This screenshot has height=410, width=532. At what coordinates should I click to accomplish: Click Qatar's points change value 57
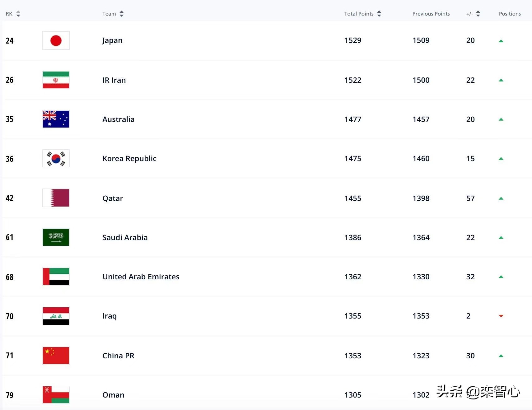pyautogui.click(x=470, y=198)
